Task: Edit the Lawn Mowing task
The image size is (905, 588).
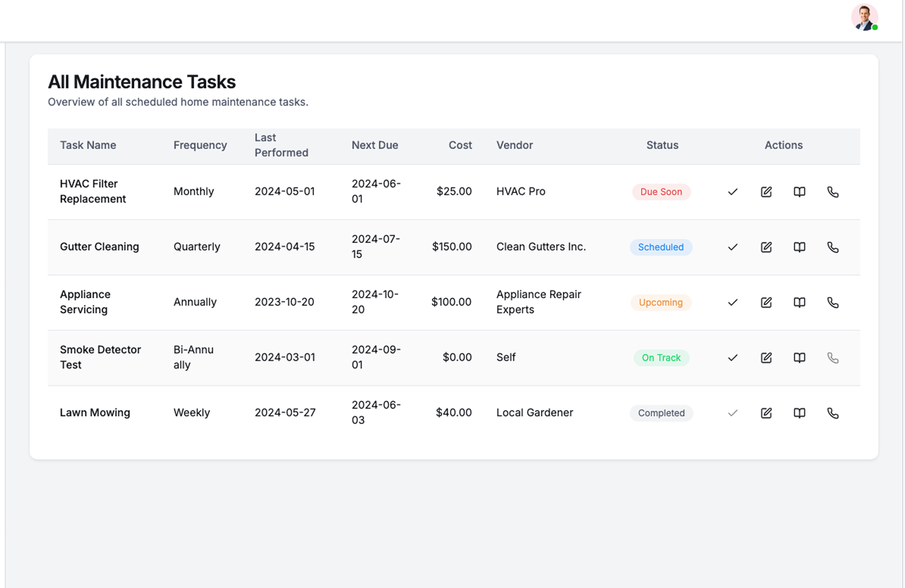Action: click(766, 413)
